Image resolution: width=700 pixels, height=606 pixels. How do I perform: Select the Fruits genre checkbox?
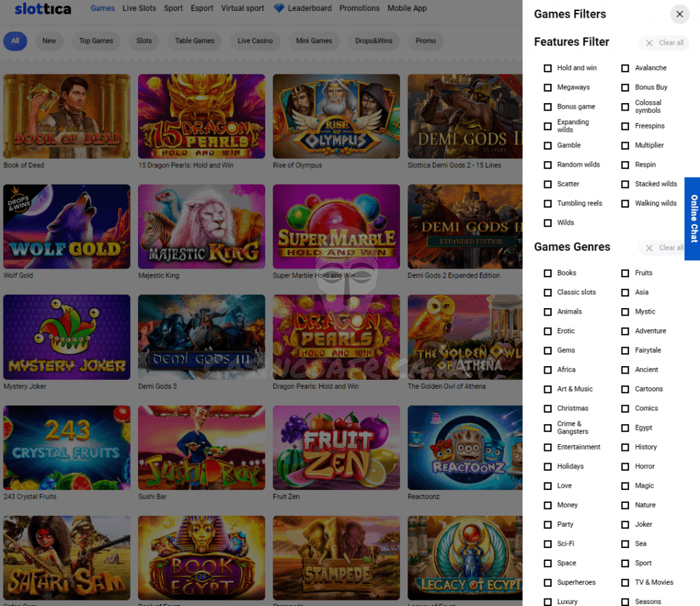tap(625, 273)
